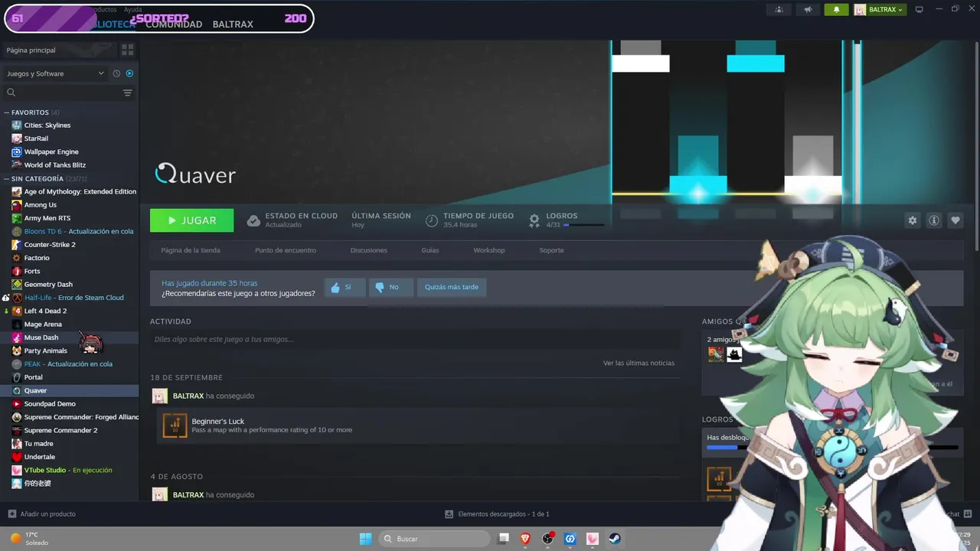
Task: Open the Logros achievements gear icon
Action: (534, 220)
